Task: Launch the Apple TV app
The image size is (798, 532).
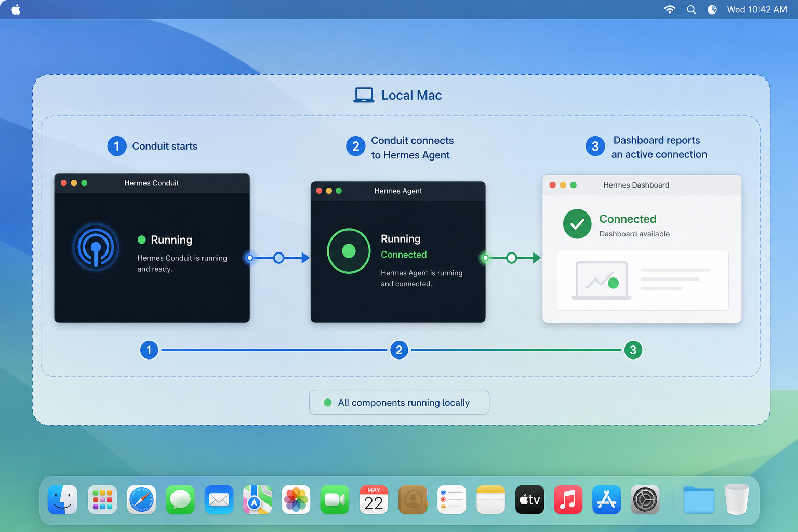Action: click(529, 500)
